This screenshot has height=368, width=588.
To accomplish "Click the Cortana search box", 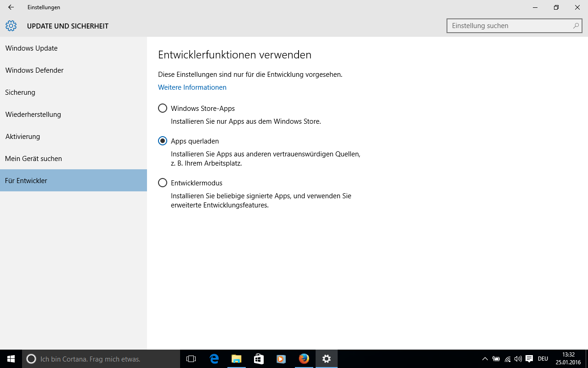I will coord(101,359).
